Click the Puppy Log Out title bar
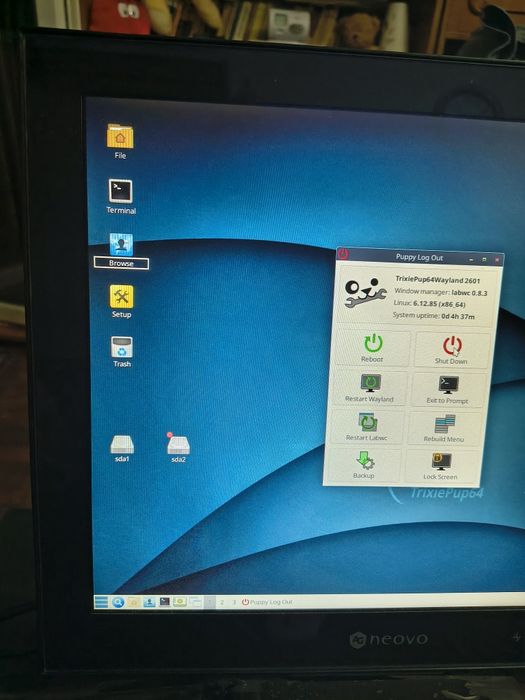This screenshot has width=525, height=700. [x=420, y=257]
